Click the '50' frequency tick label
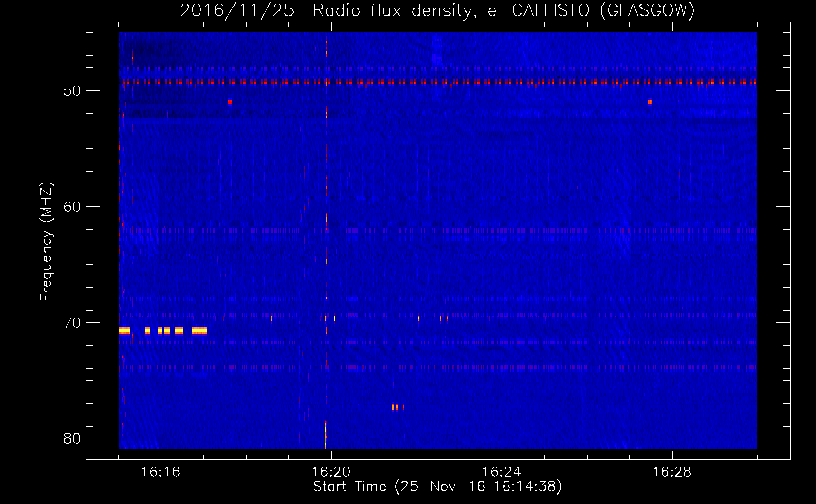This screenshot has width=816, height=504. 72,91
